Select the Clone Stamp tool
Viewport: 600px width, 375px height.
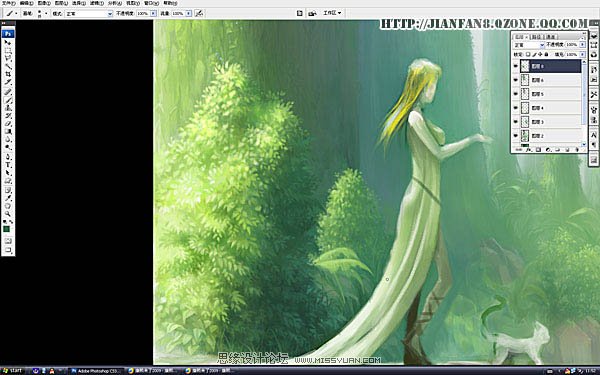click(x=8, y=108)
